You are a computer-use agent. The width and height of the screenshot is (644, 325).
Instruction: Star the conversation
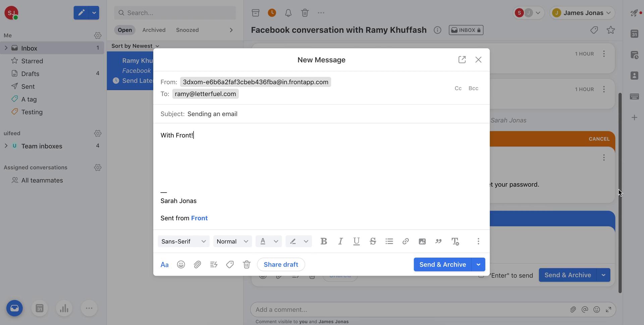611,30
